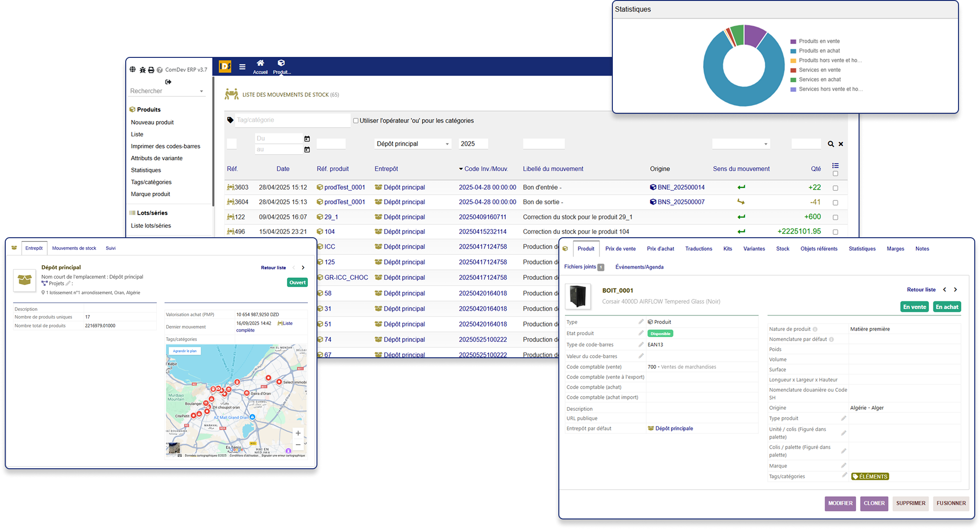
Task: Zoom in using the map plus control
Action: coord(298,433)
